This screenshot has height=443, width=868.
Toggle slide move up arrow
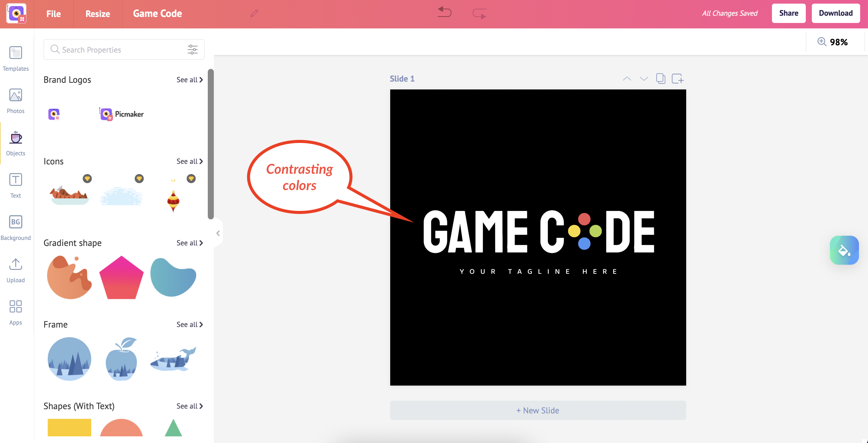[626, 79]
